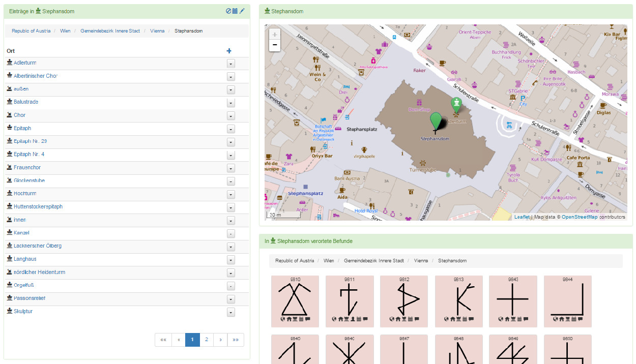Open mason mark thumbnail 9843

point(512,300)
